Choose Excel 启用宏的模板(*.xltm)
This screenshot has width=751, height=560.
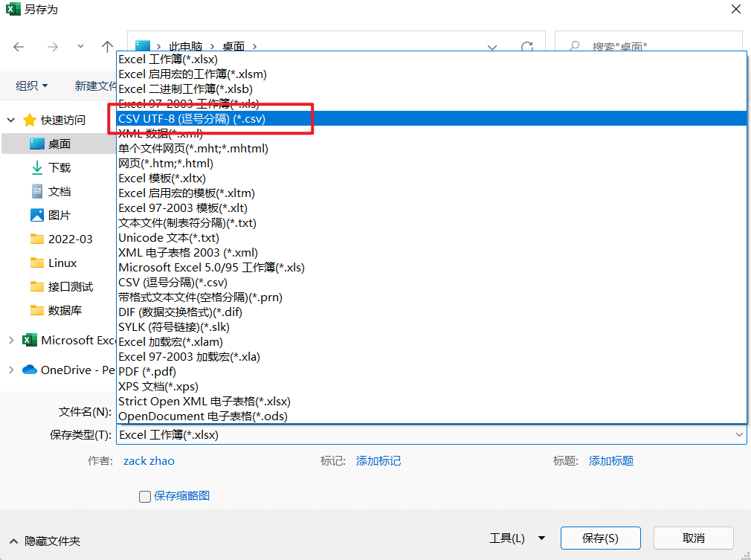(x=431, y=193)
